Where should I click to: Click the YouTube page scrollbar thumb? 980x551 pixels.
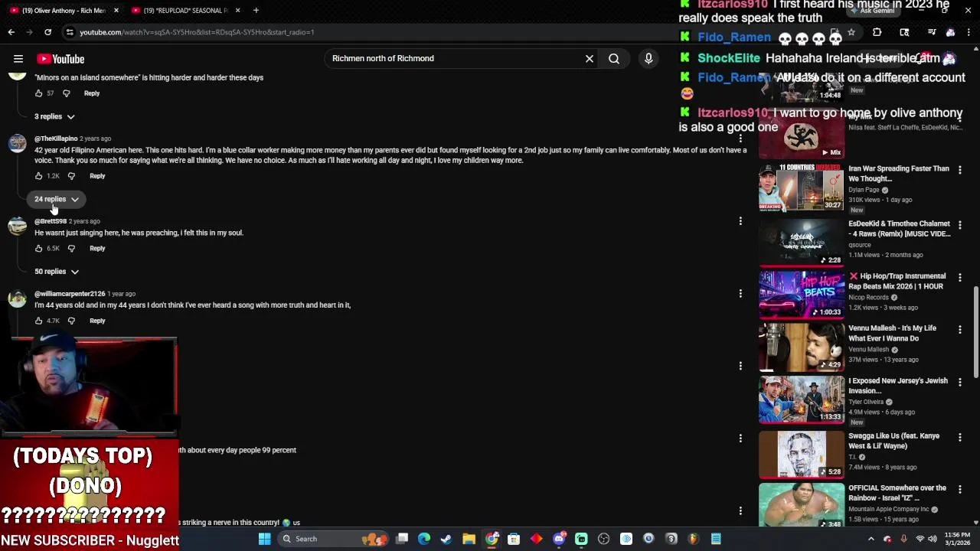click(976, 333)
